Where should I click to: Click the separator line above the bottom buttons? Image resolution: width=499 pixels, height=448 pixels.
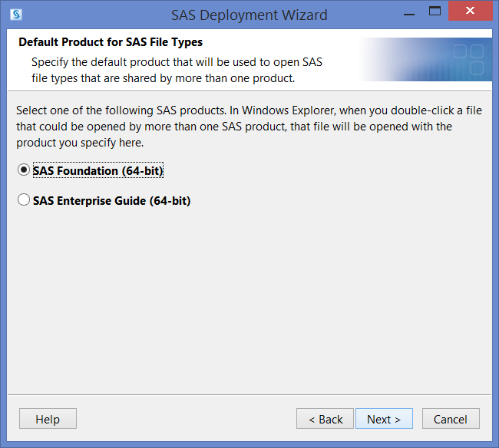[249, 394]
